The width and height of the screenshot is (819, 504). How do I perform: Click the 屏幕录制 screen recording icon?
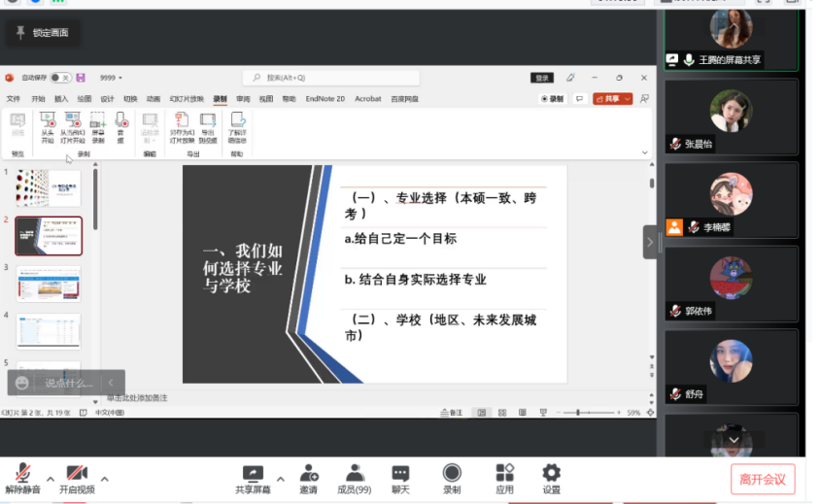pos(97,124)
